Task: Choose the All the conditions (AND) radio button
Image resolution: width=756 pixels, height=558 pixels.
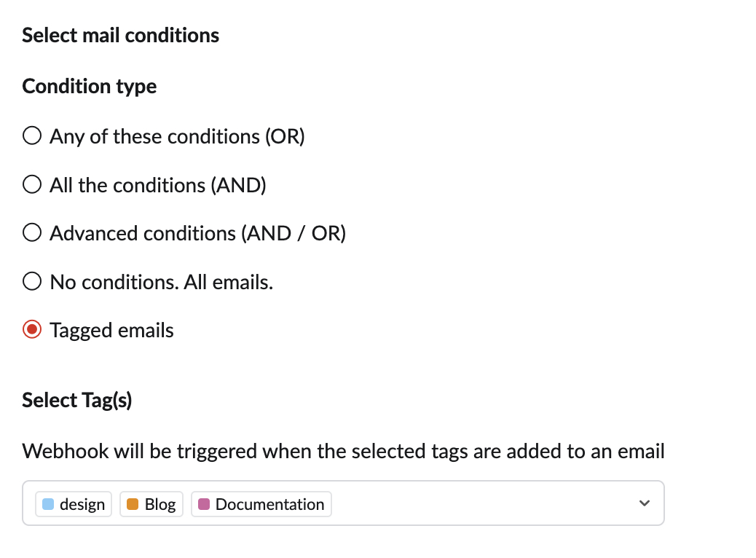Action: (x=32, y=184)
